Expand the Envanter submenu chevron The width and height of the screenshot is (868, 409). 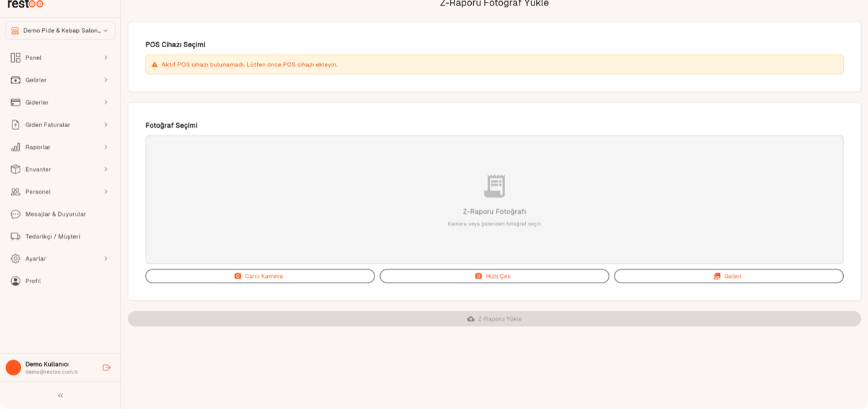point(106,169)
